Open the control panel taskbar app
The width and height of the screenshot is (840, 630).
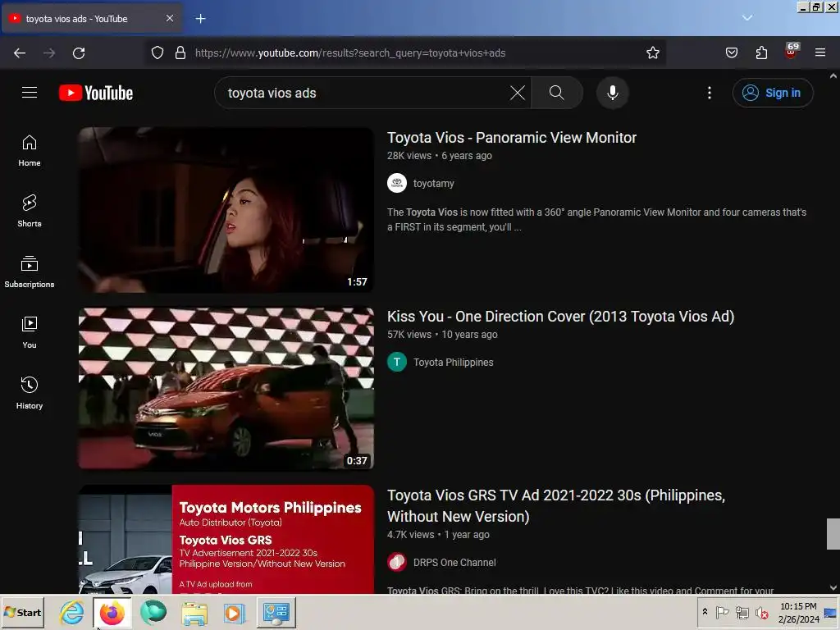pos(276,612)
